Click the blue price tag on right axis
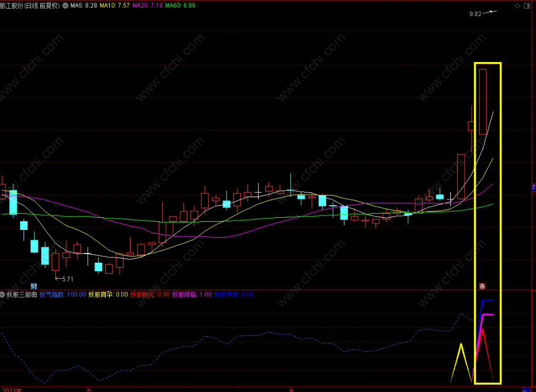 pos(534,188)
